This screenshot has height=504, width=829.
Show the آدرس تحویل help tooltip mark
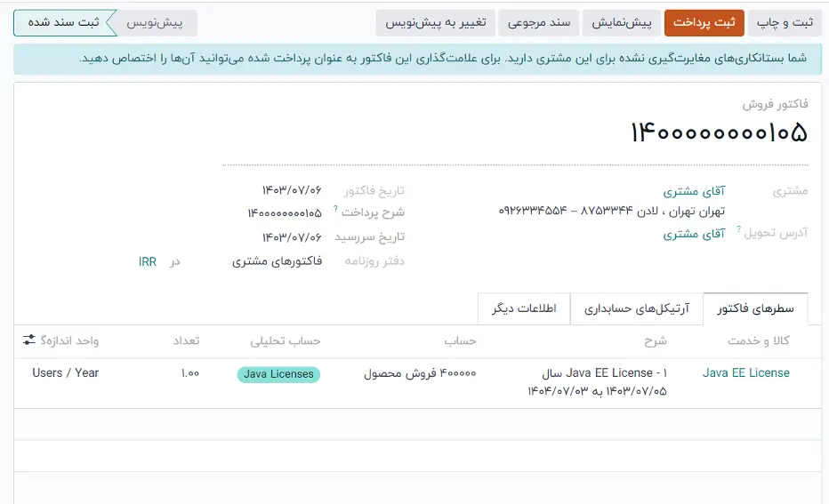pyautogui.click(x=738, y=228)
